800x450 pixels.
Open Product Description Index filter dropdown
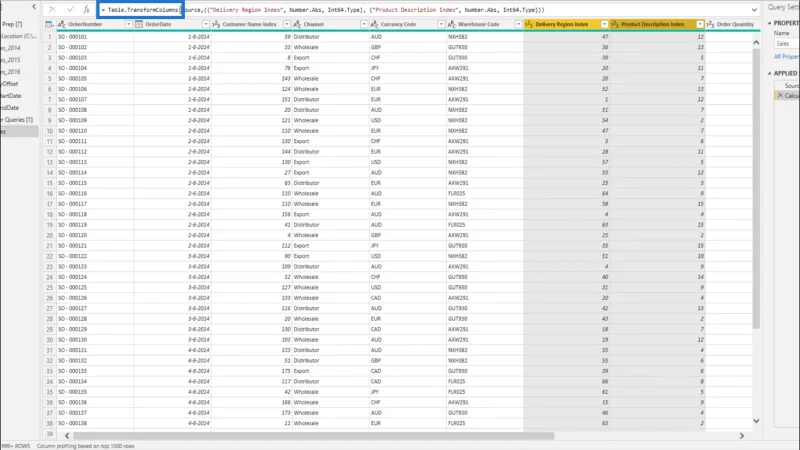699,24
